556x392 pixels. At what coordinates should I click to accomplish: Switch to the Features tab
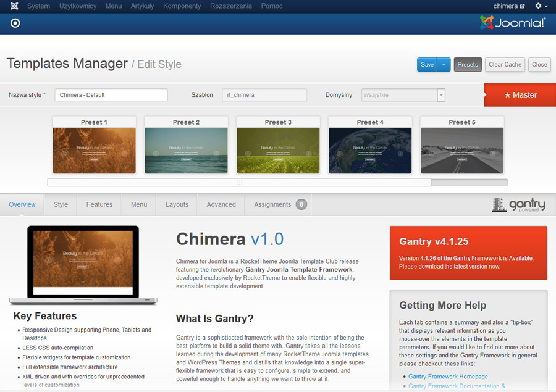(99, 204)
